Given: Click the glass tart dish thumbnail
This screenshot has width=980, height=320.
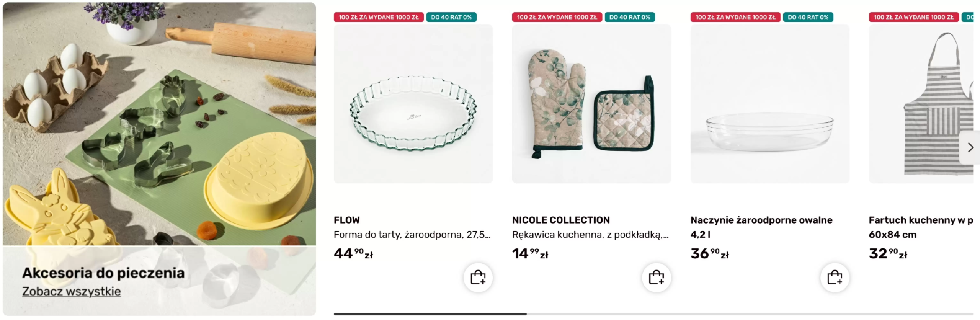Looking at the screenshot, I should pyautogui.click(x=413, y=104).
